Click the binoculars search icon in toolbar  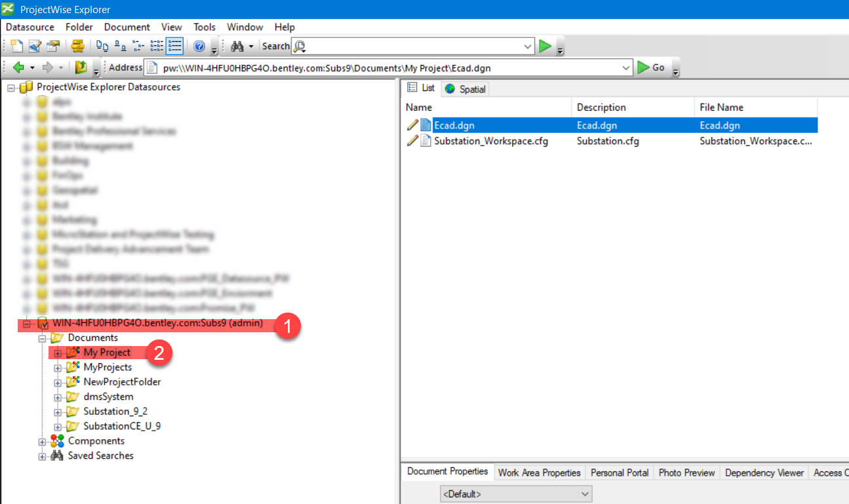pyautogui.click(x=237, y=46)
